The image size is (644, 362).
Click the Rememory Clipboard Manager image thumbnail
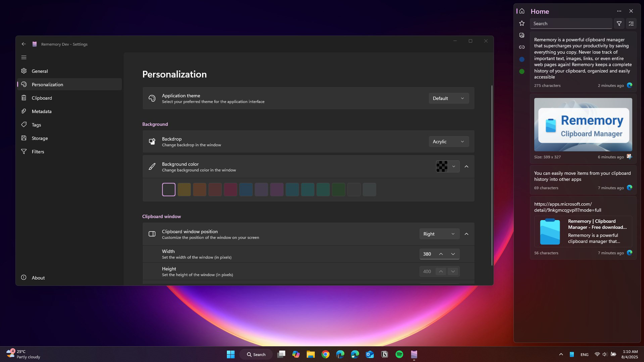point(583,124)
